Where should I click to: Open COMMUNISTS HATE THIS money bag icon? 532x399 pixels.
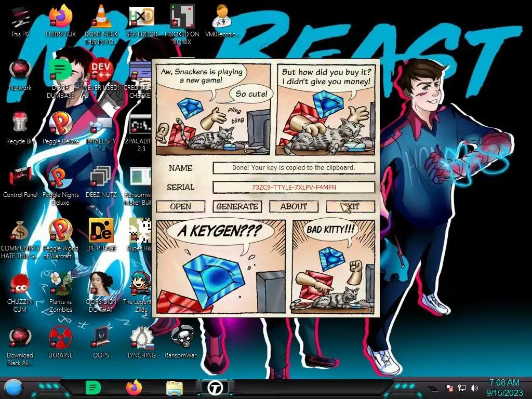click(20, 240)
